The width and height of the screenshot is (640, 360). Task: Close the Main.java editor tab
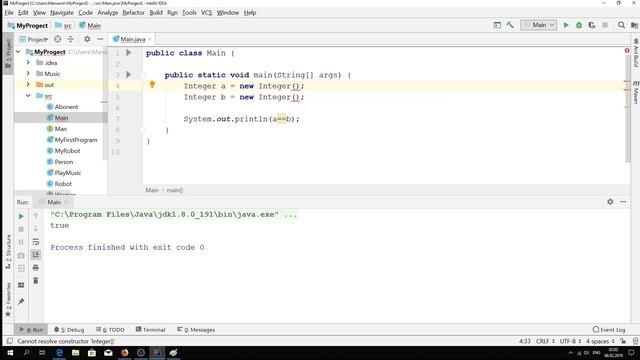[x=150, y=39]
